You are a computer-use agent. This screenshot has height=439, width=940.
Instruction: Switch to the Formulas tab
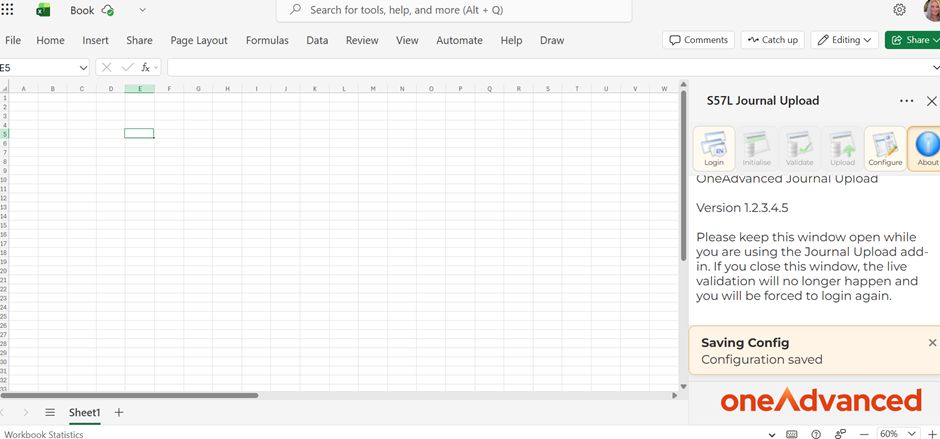pyautogui.click(x=267, y=40)
